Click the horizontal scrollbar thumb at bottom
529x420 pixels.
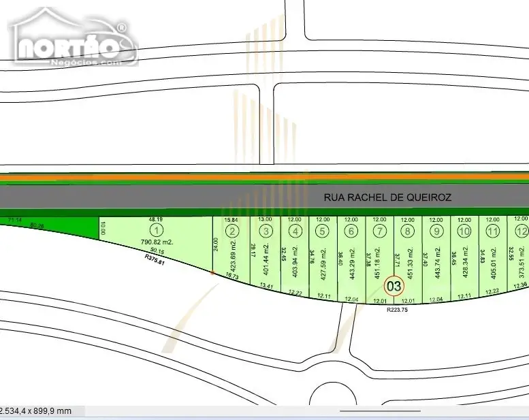pyautogui.click(x=380, y=411)
